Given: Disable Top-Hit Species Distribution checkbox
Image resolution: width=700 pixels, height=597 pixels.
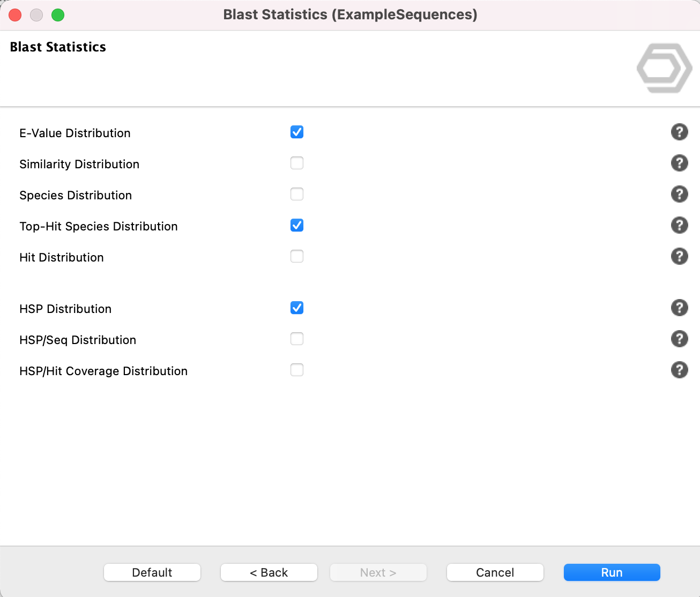Looking at the screenshot, I should (297, 225).
